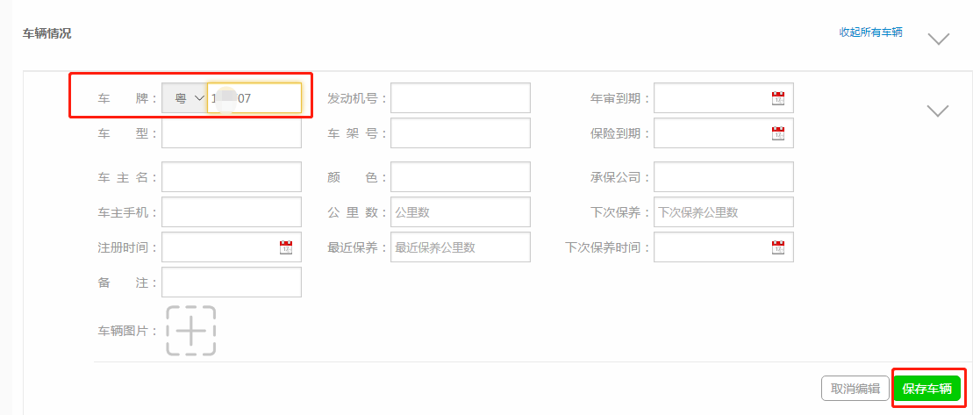980x415 pixels.
Task: Open calendar icon for 注册时间 field
Action: tap(286, 247)
